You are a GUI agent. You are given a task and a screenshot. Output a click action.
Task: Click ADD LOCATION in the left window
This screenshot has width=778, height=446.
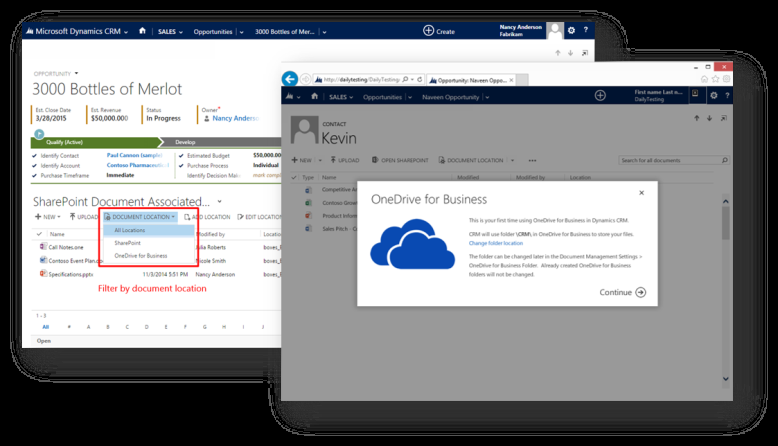tap(207, 217)
